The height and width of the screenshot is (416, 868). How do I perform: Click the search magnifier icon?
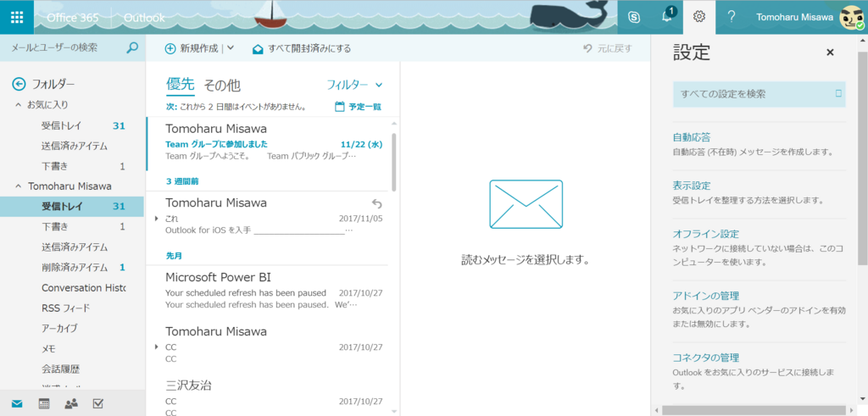[131, 48]
